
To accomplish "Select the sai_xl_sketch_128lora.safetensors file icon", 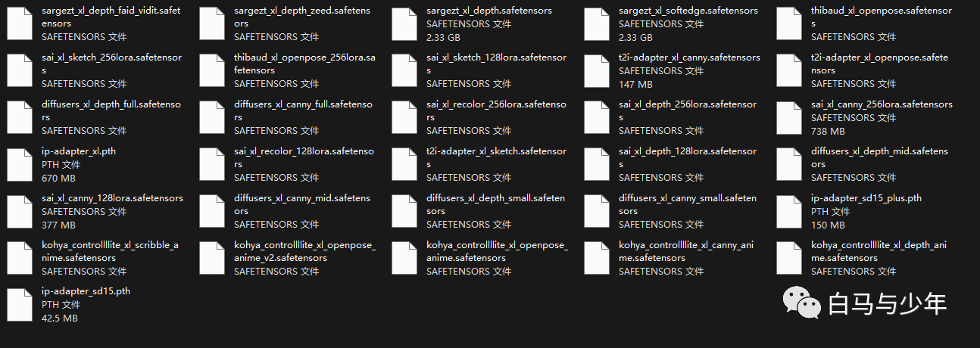I will pyautogui.click(x=404, y=70).
